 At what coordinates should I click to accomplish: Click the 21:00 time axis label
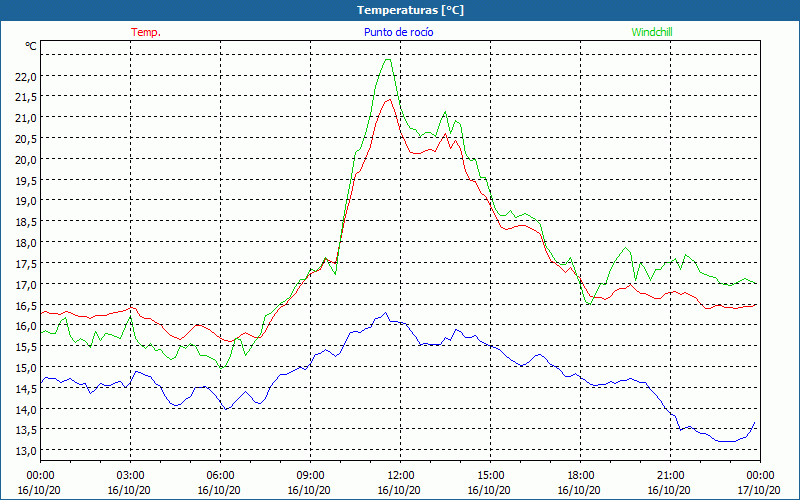(670, 476)
